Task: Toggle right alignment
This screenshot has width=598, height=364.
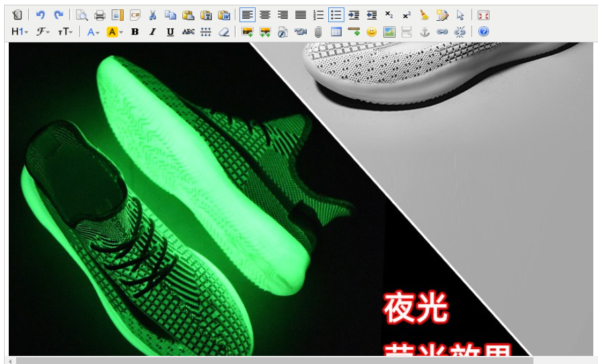Action: point(283,15)
